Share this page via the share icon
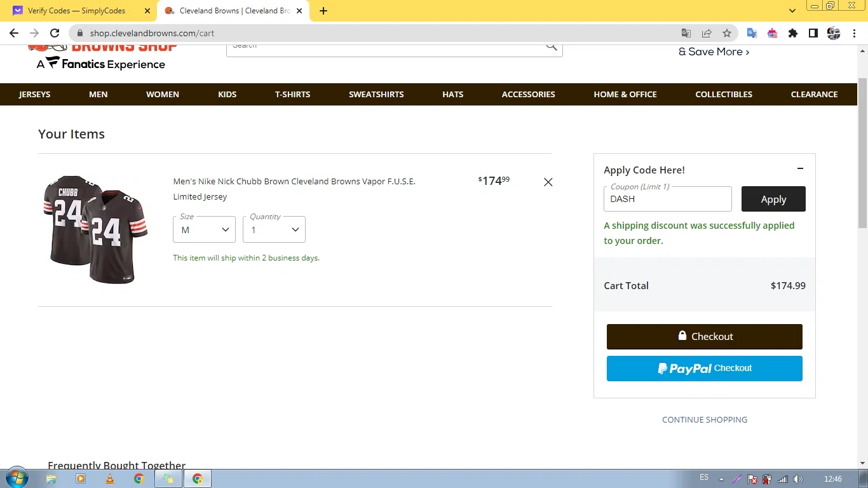This screenshot has width=868, height=488. pyautogui.click(x=707, y=33)
